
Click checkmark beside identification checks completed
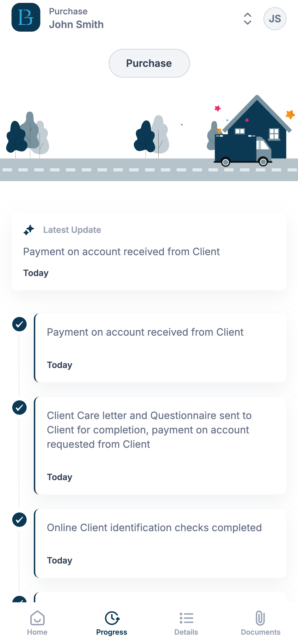pos(19,520)
